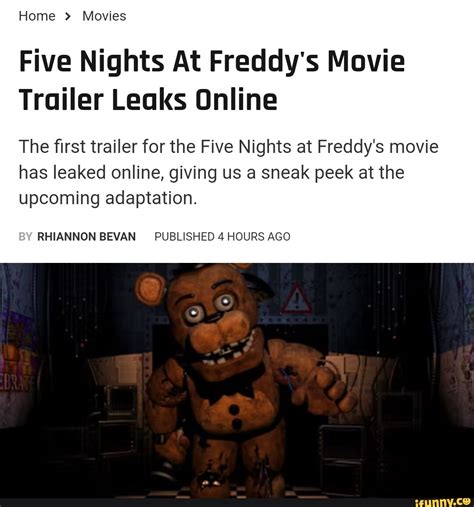Go to the Home breadcrumb link
The height and width of the screenshot is (507, 474).
pos(37,16)
